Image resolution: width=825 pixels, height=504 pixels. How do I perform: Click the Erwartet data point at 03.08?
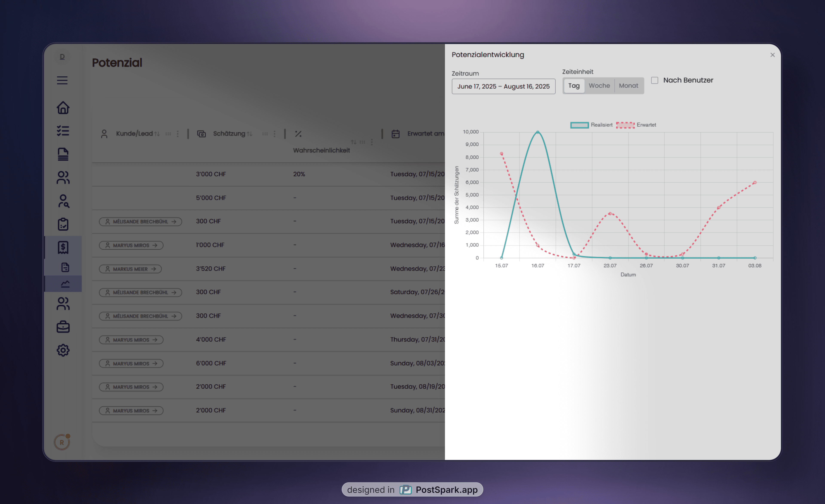coord(755,183)
